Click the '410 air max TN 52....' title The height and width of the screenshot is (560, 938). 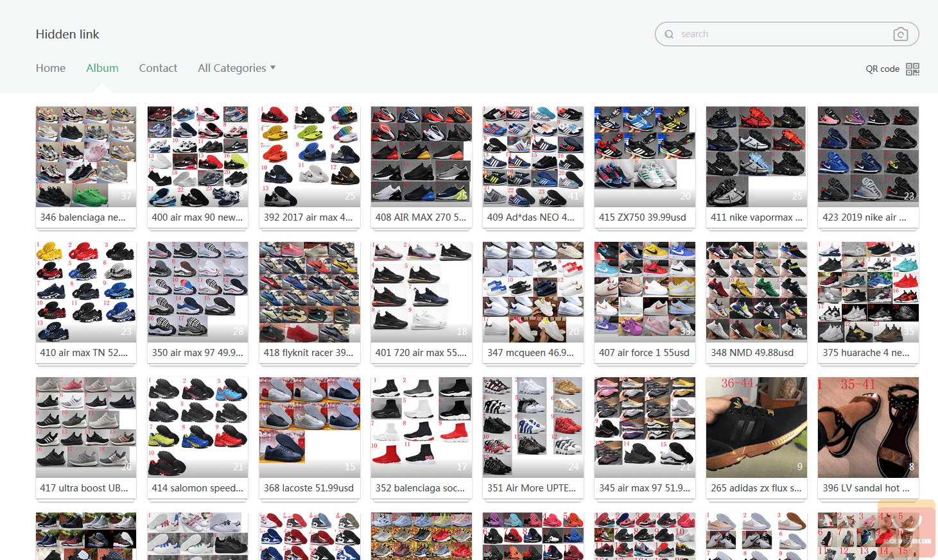[x=83, y=353]
